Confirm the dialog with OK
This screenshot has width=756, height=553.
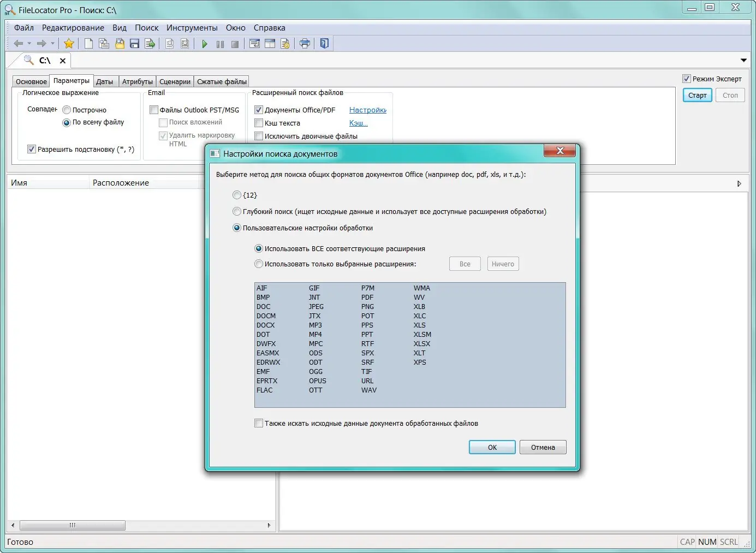[492, 447]
